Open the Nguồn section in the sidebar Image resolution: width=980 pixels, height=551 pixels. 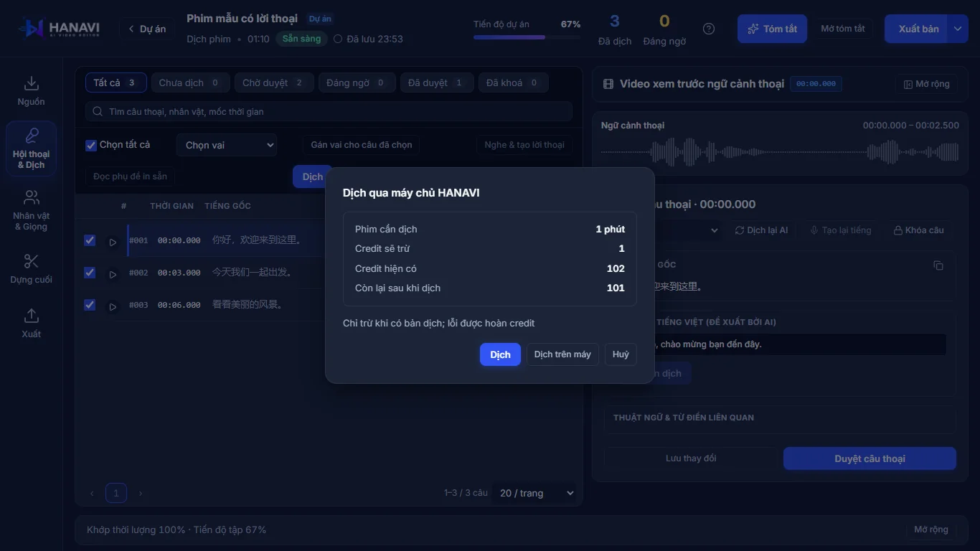click(x=31, y=91)
